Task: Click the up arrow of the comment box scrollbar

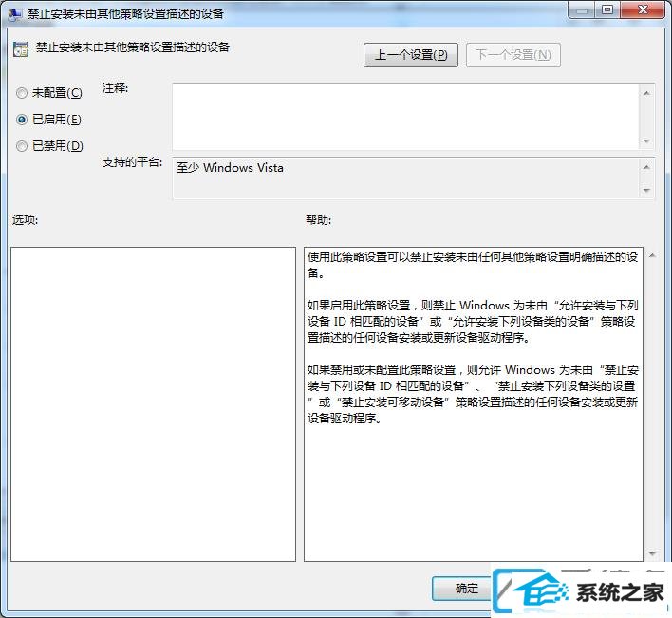Action: click(646, 93)
